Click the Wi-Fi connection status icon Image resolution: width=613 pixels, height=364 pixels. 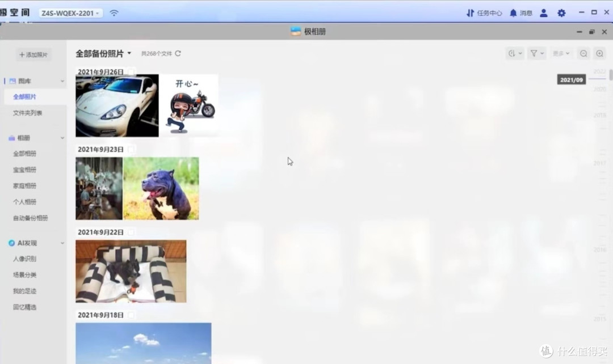pos(114,13)
